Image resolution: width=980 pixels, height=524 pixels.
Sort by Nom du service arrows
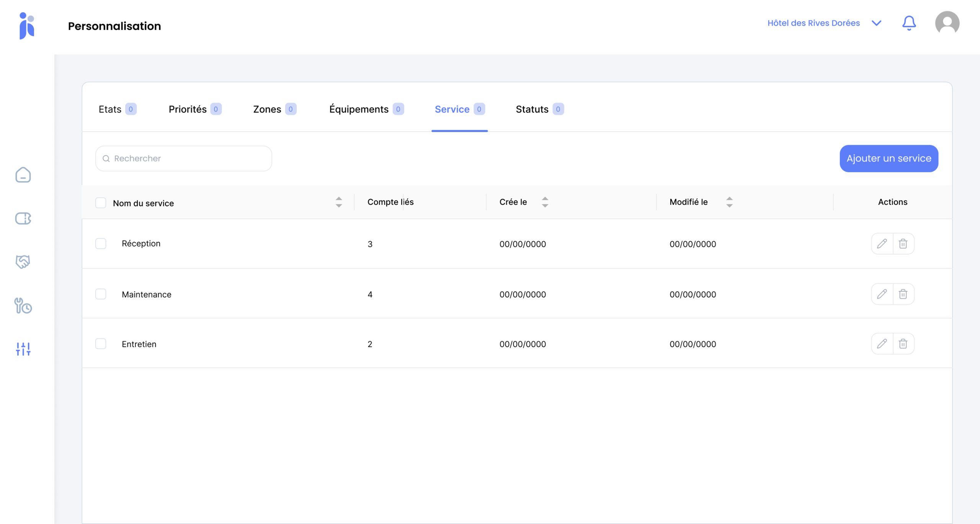pos(339,202)
